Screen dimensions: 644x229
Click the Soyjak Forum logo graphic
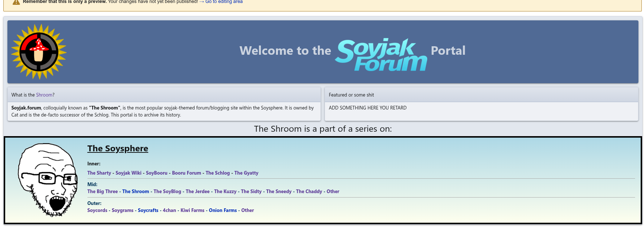tap(381, 54)
